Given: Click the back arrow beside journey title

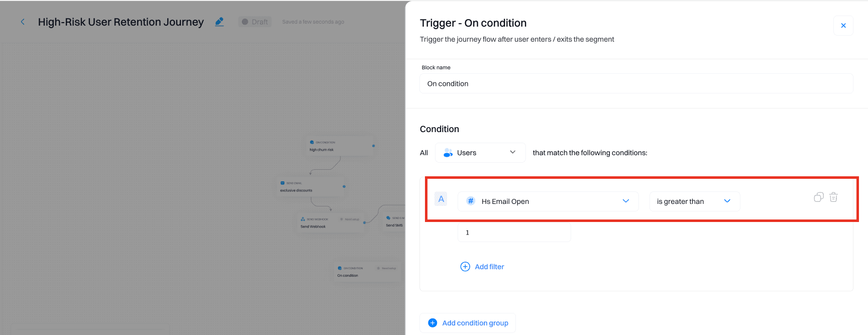Looking at the screenshot, I should pos(23,22).
